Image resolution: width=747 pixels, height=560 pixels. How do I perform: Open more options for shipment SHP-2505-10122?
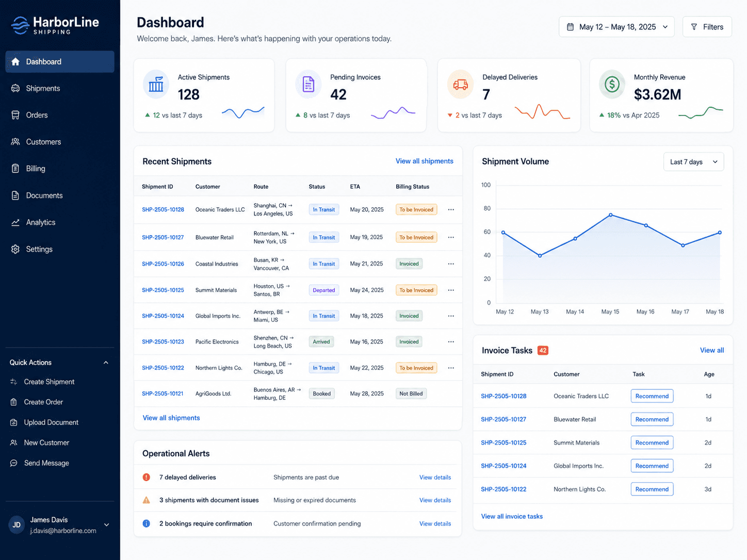tap(451, 368)
